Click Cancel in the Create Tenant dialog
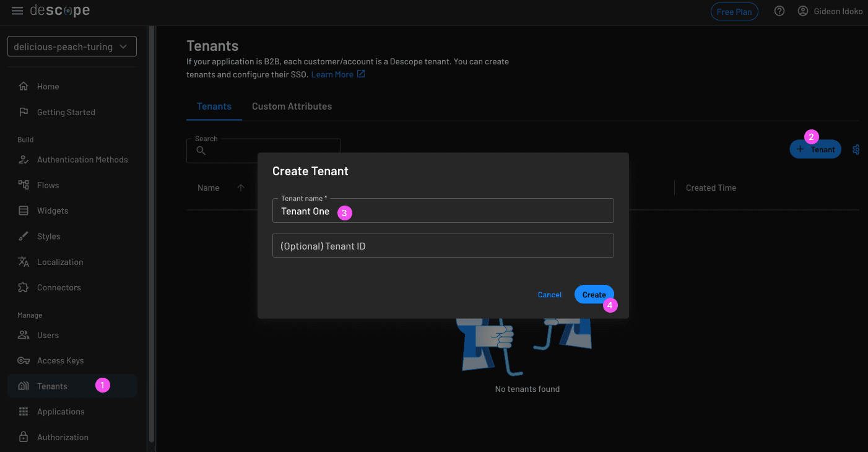This screenshot has width=868, height=452. point(550,295)
